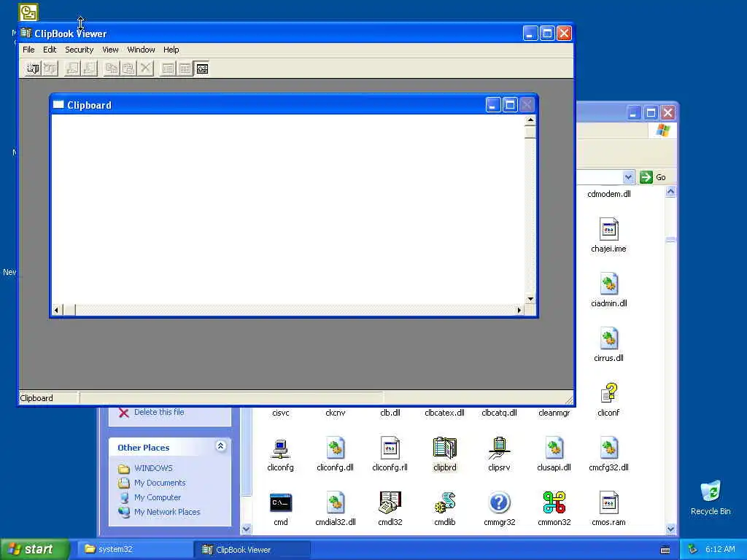Viewport: 747px width, 560px height.
Task: Select the cliconfg.dll file icon
Action: click(336, 448)
